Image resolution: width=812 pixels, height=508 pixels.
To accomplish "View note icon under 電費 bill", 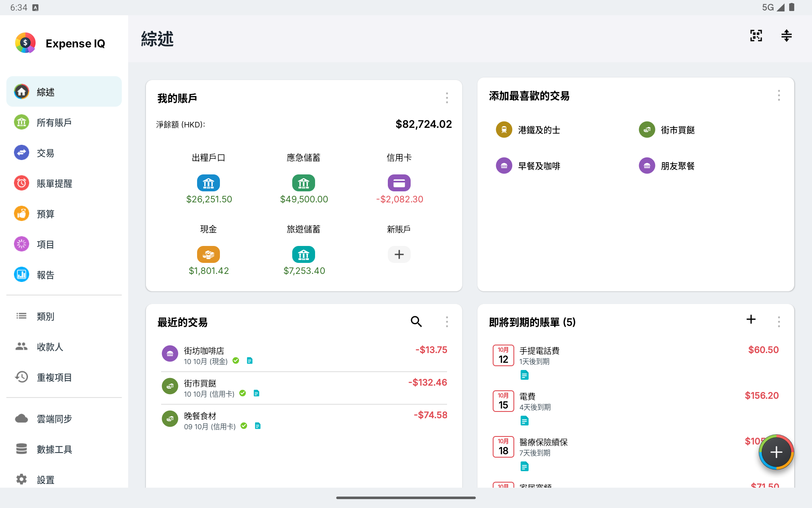I will pos(524,421).
